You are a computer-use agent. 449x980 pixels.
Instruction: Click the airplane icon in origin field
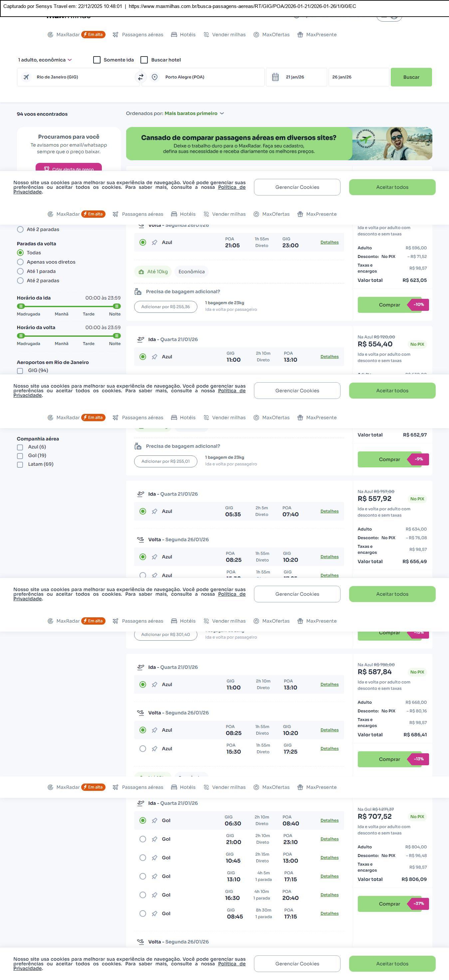(x=26, y=77)
